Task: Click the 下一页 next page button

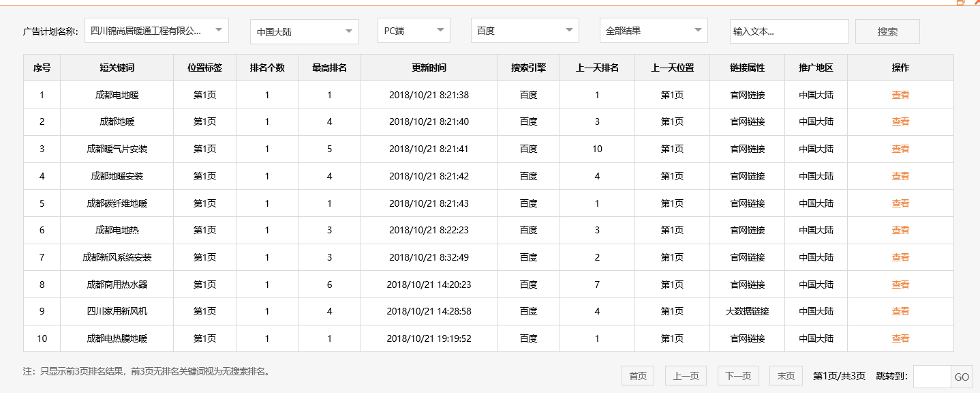Action: point(738,375)
